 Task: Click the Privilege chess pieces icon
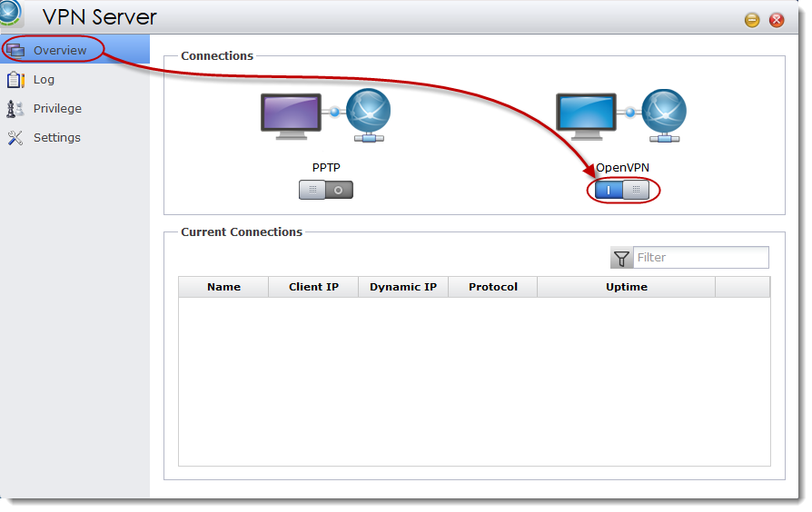click(15, 109)
